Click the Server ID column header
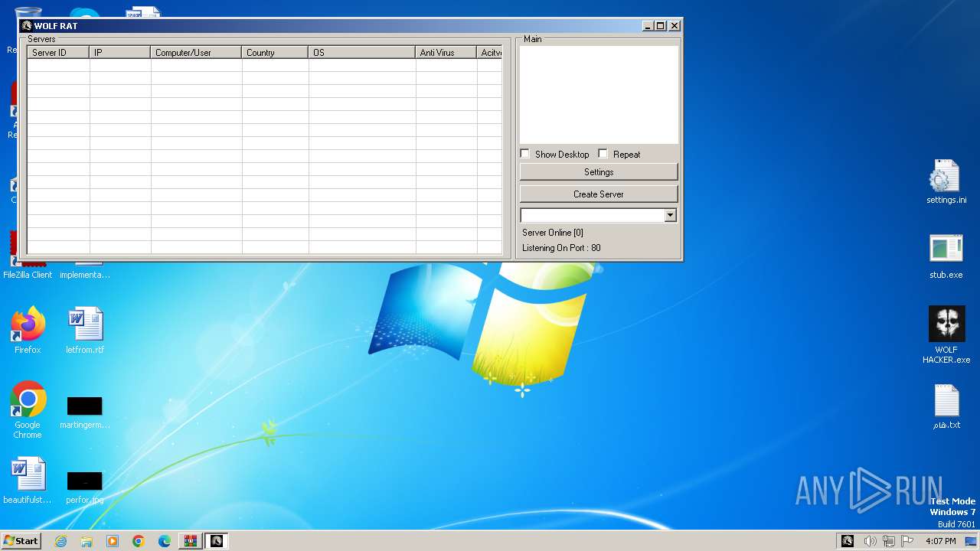Screen dimensions: 980x551 pos(58,53)
